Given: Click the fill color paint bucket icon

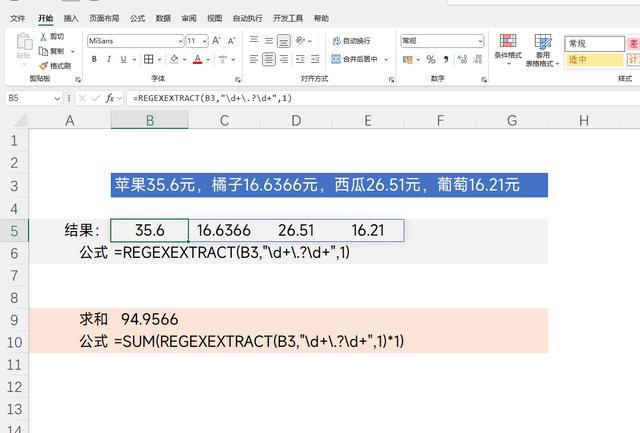Looking at the screenshot, I should point(174,60).
